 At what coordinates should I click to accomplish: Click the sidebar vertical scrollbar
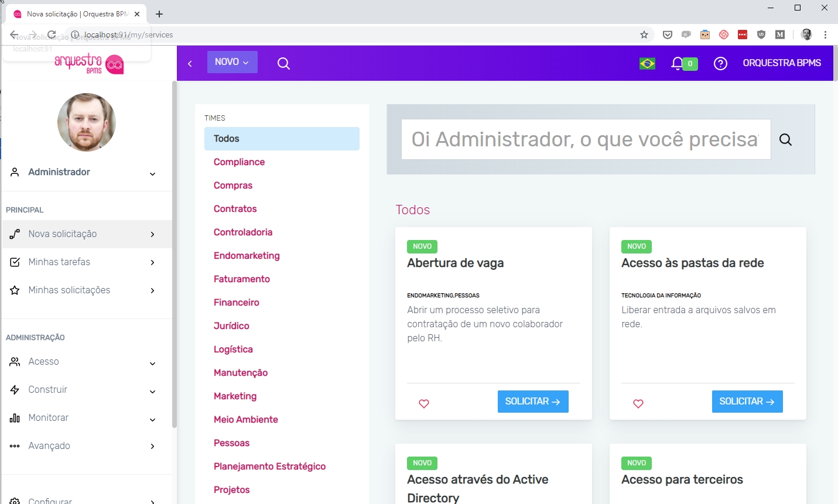(x=174, y=255)
